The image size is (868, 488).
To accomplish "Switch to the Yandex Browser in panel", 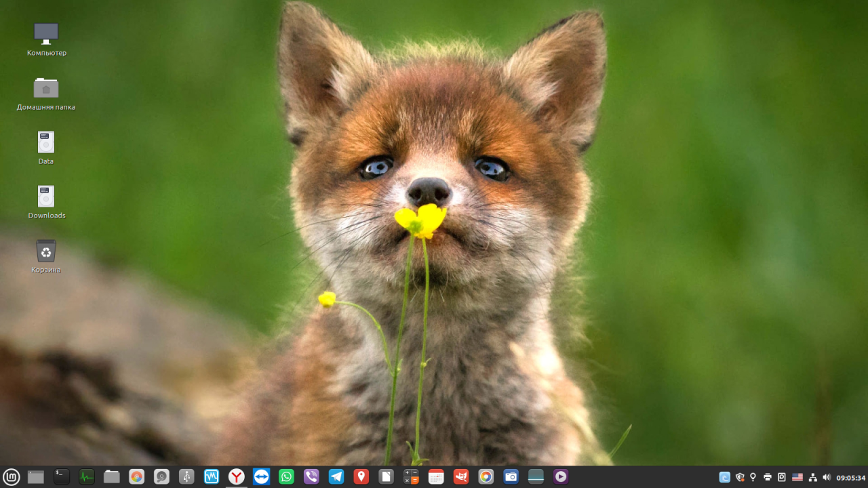I will point(236,477).
